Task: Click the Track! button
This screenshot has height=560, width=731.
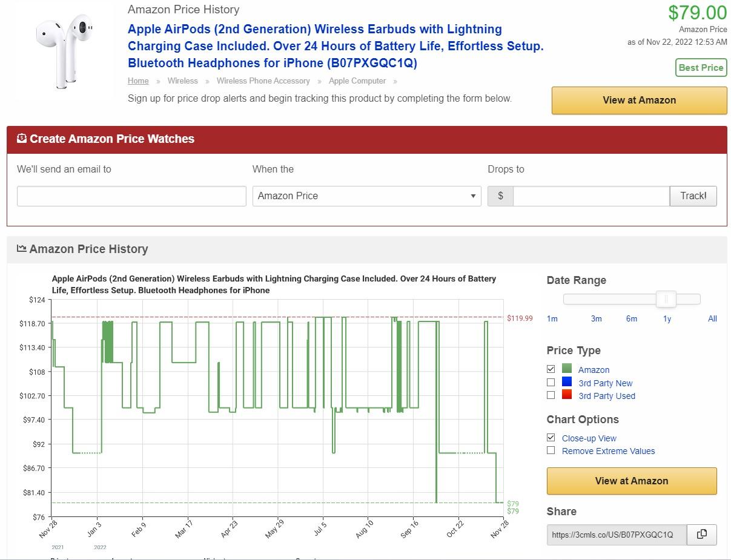Action: point(693,196)
